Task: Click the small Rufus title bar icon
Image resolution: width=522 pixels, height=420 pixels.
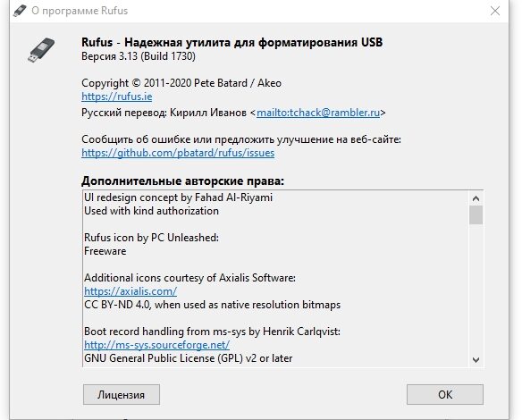Action: [x=20, y=11]
